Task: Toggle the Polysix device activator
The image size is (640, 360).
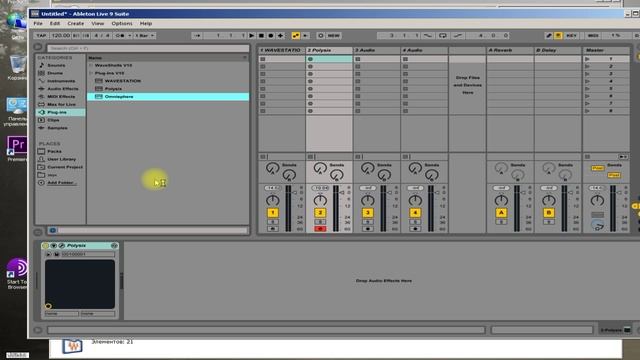Action: click(46, 246)
